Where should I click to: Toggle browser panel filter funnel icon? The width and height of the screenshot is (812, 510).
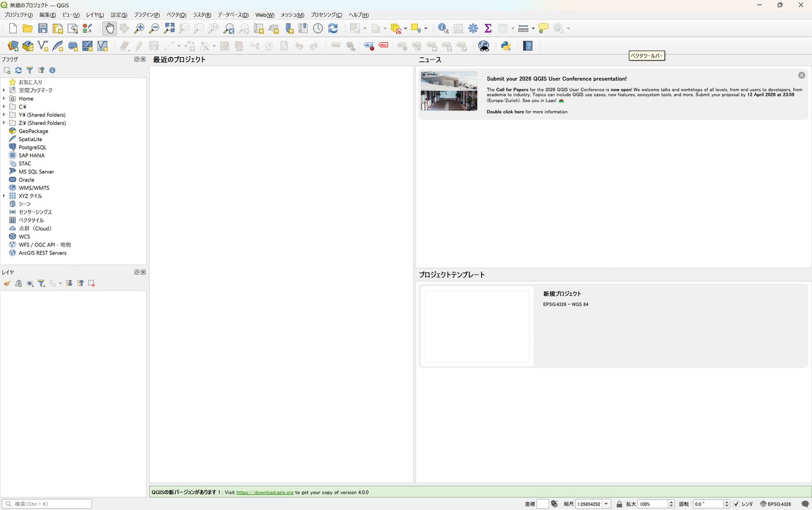click(x=29, y=70)
